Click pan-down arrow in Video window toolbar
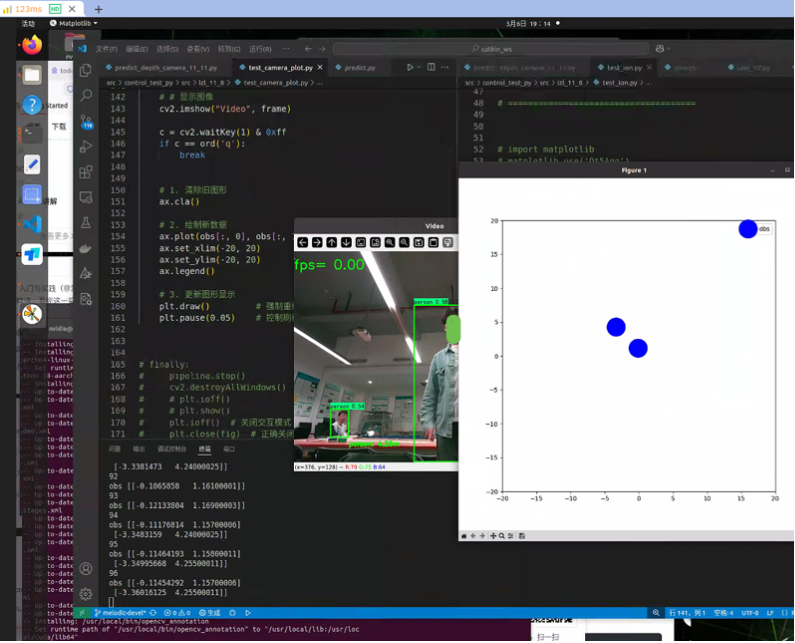 pos(346,242)
